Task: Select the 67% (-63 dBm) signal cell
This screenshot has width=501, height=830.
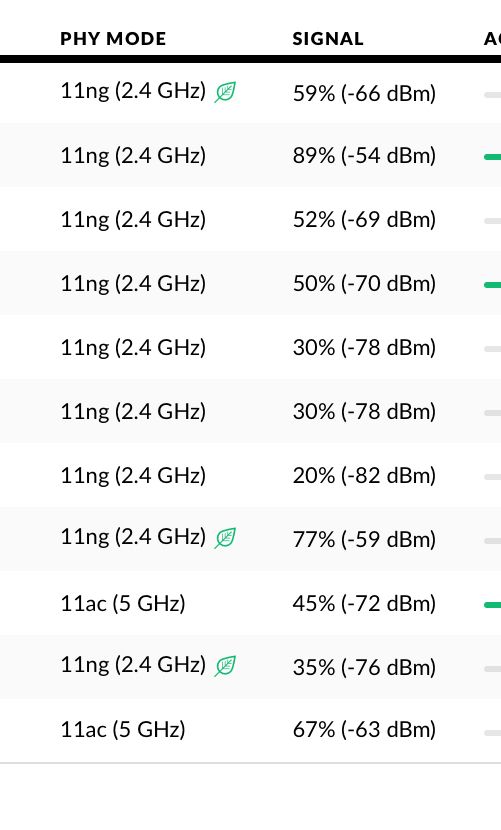Action: click(x=364, y=729)
